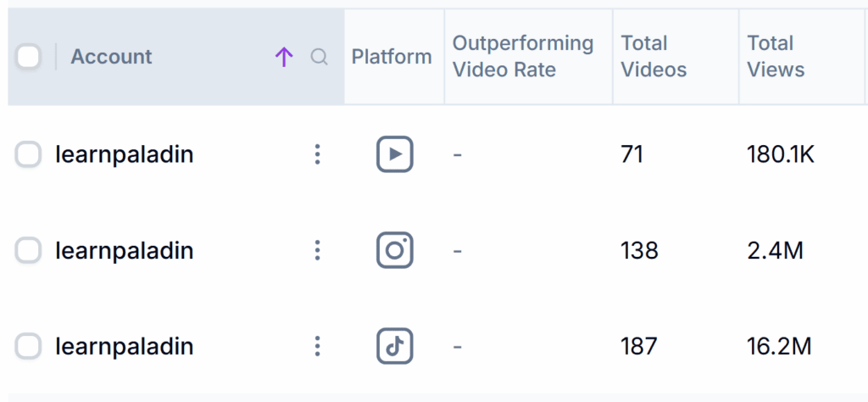Click the TikTok platform icon

pyautogui.click(x=394, y=346)
